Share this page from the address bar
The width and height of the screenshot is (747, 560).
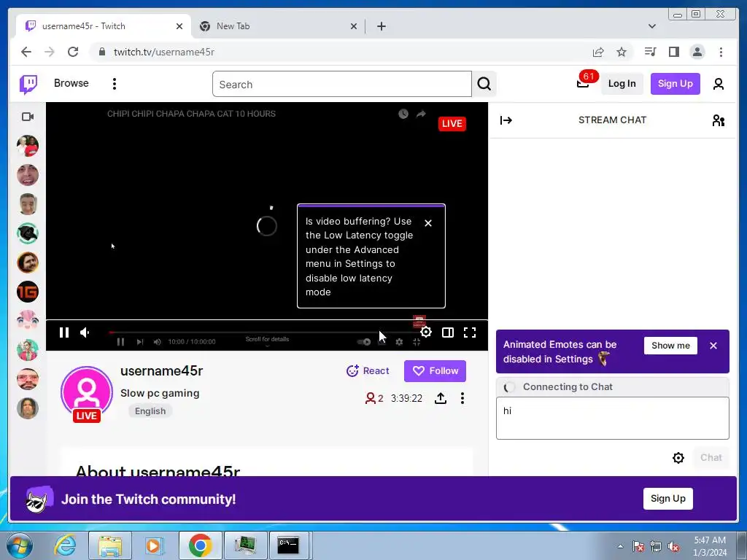tap(598, 52)
